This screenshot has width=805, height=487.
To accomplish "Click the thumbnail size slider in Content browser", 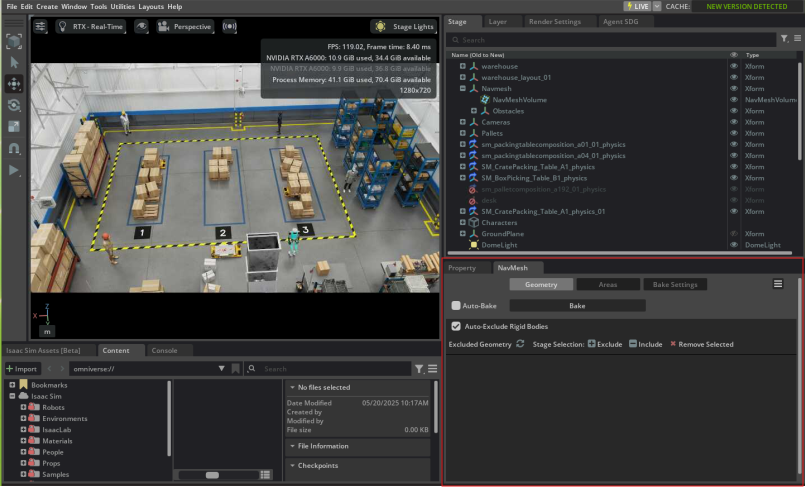I will (212, 475).
